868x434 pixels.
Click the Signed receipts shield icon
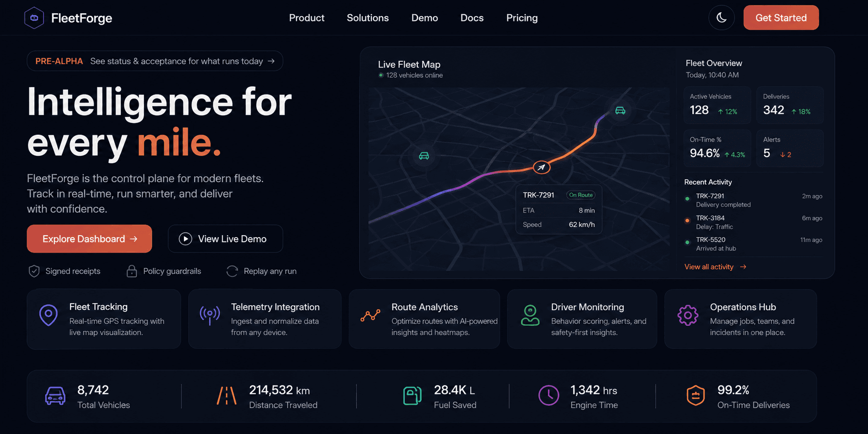34,271
